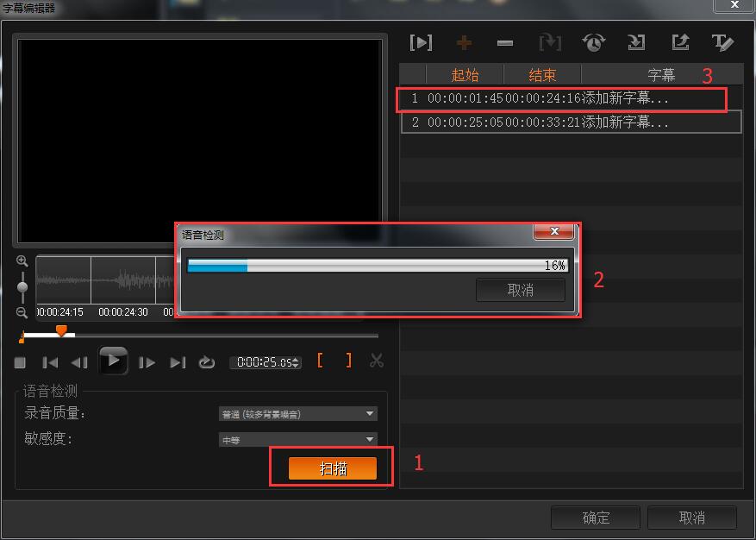Click the waveform zoom slider handle
This screenshot has width=756, height=540.
22,287
